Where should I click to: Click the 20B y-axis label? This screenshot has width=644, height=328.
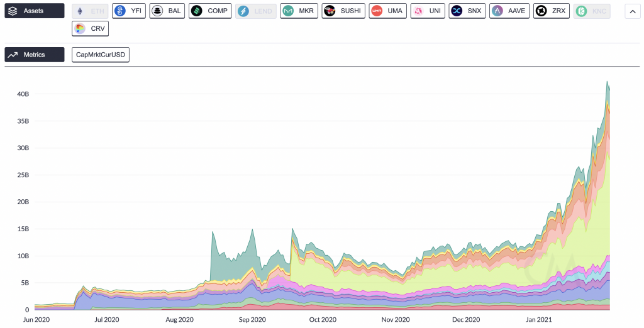click(23, 202)
